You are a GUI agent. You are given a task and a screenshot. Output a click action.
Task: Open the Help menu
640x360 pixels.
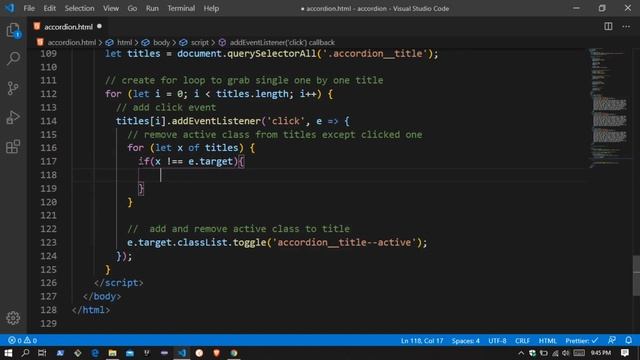(x=211, y=8)
